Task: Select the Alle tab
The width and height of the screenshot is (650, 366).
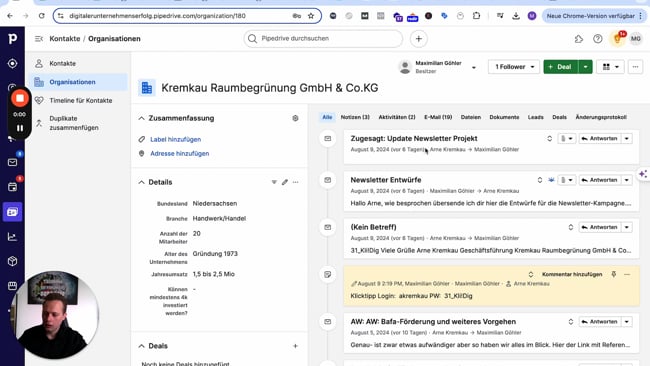Action: (327, 117)
